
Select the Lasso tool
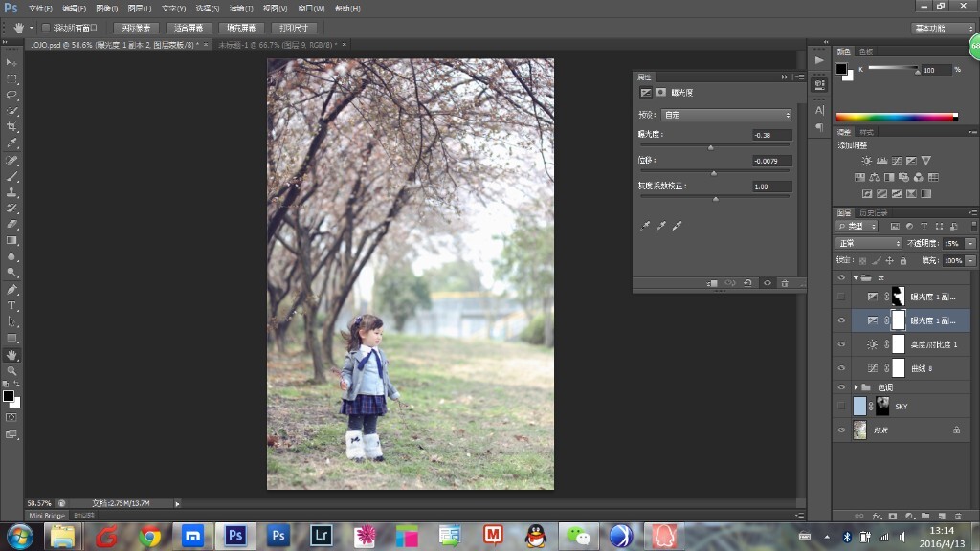[x=11, y=95]
